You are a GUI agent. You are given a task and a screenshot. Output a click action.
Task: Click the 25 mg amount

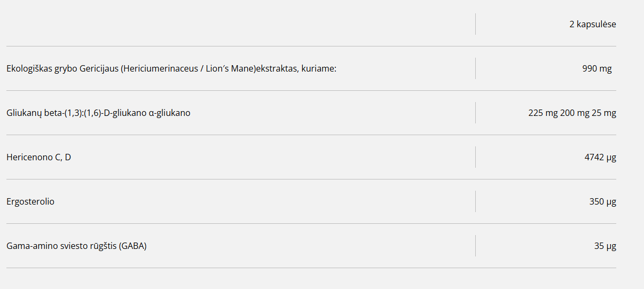point(604,113)
